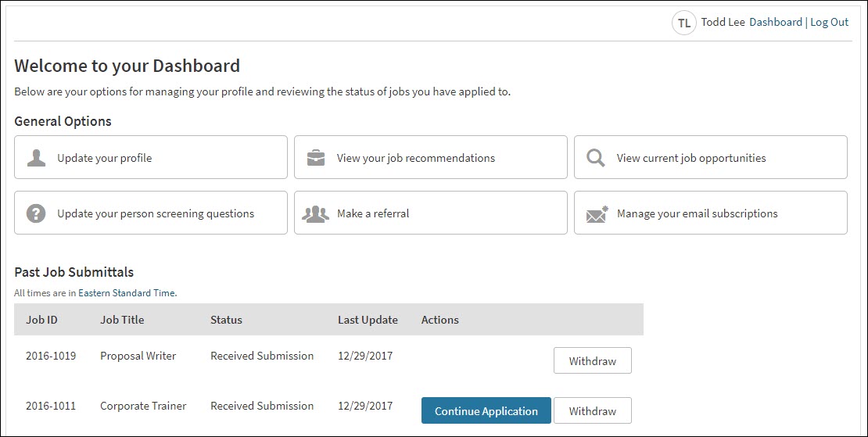Log out of the account
This screenshot has height=437, width=868.
(829, 22)
